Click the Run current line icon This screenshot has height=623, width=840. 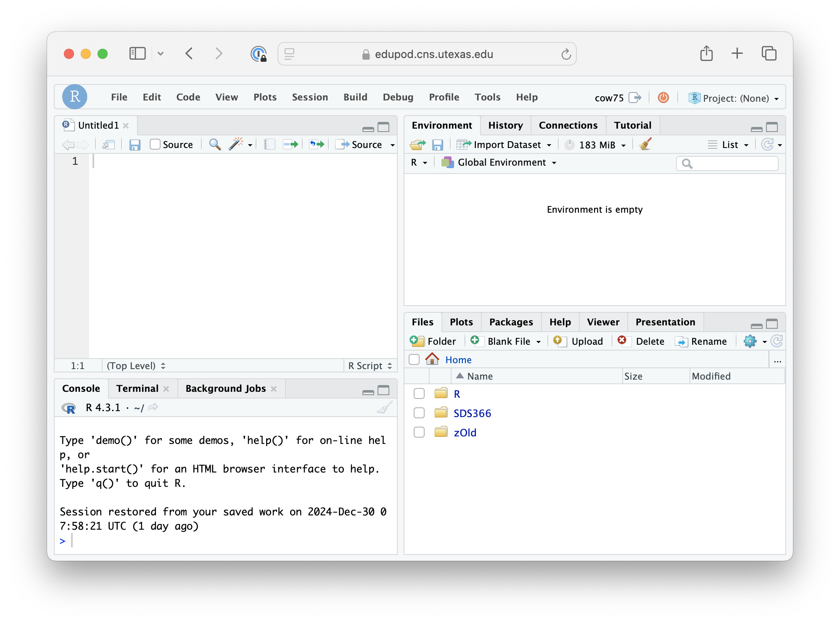(x=291, y=145)
